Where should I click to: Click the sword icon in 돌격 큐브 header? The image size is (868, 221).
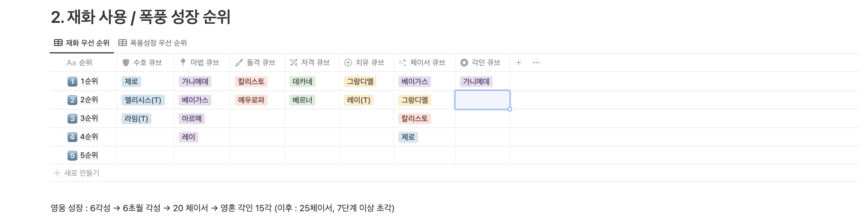click(239, 63)
